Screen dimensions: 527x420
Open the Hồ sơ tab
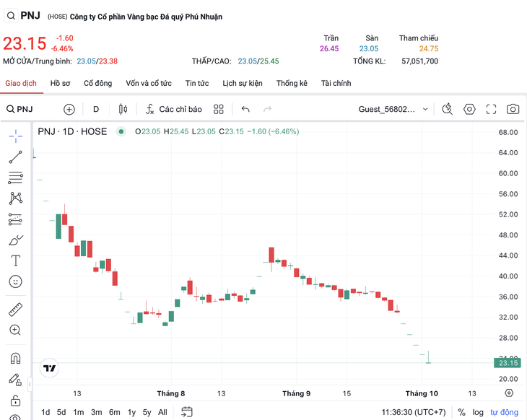click(x=60, y=83)
